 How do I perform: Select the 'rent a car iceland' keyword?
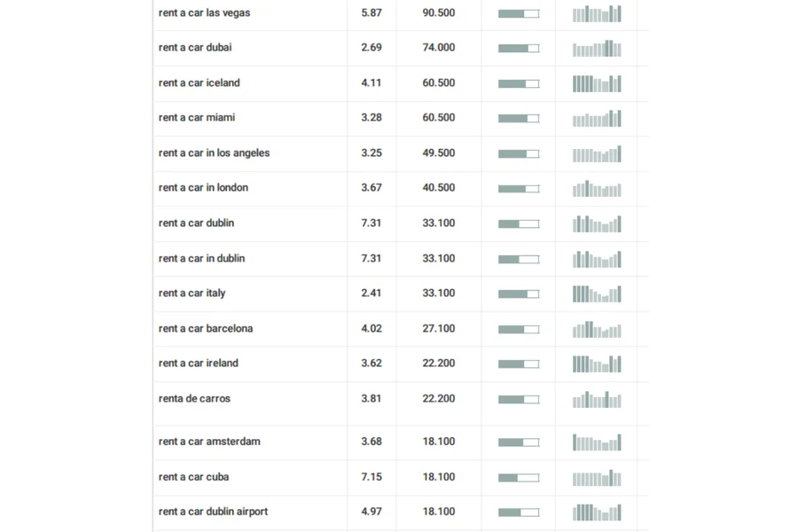pos(199,83)
